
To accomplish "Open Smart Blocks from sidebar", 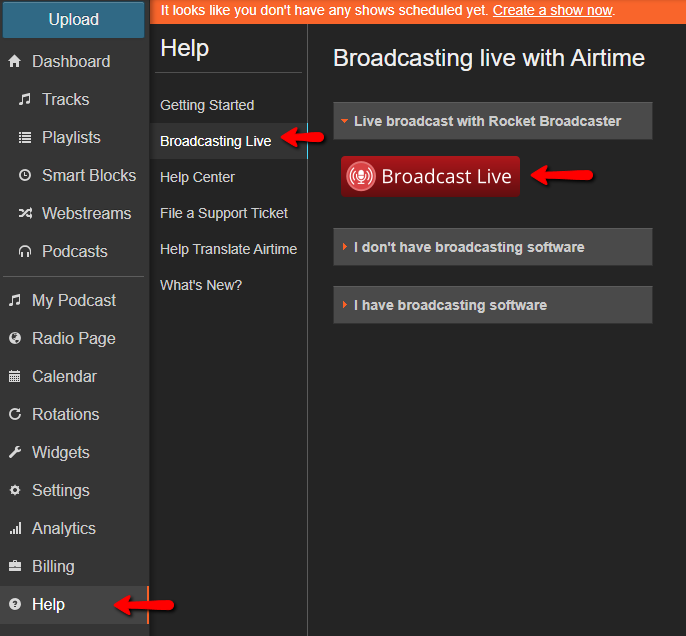I will tap(89, 175).
